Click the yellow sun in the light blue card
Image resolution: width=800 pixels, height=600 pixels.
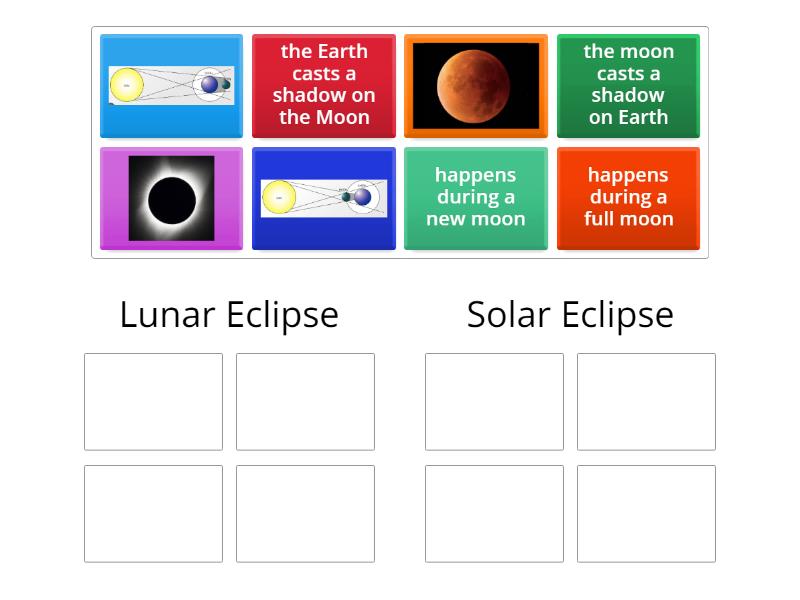127,86
